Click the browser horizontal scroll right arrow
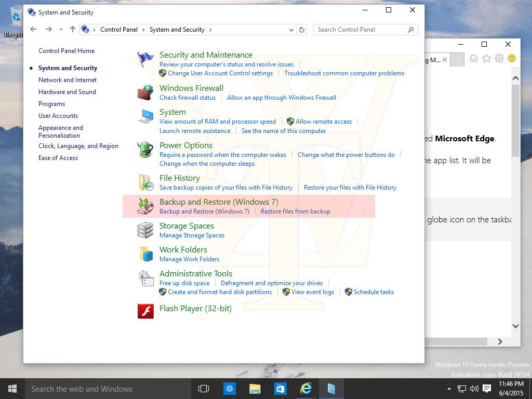The image size is (532, 399). 500,342
